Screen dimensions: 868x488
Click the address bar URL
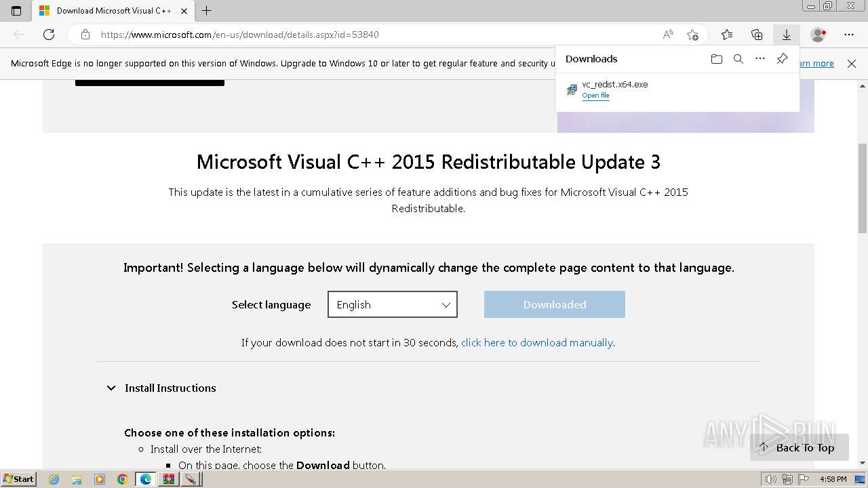(239, 35)
